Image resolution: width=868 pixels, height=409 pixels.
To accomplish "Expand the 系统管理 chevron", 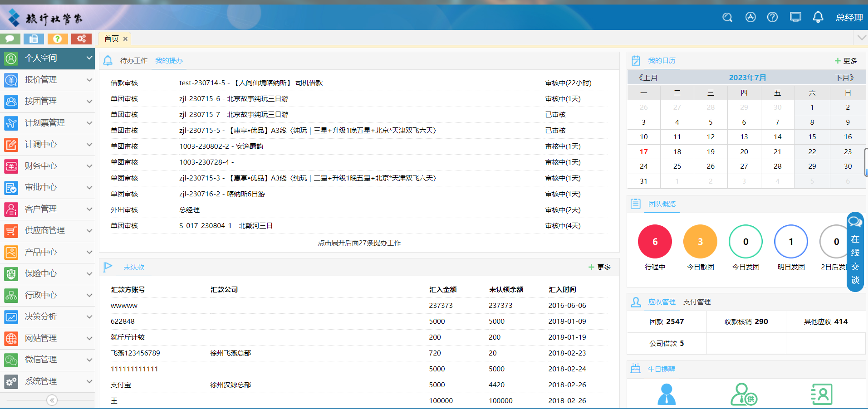I will click(x=89, y=381).
